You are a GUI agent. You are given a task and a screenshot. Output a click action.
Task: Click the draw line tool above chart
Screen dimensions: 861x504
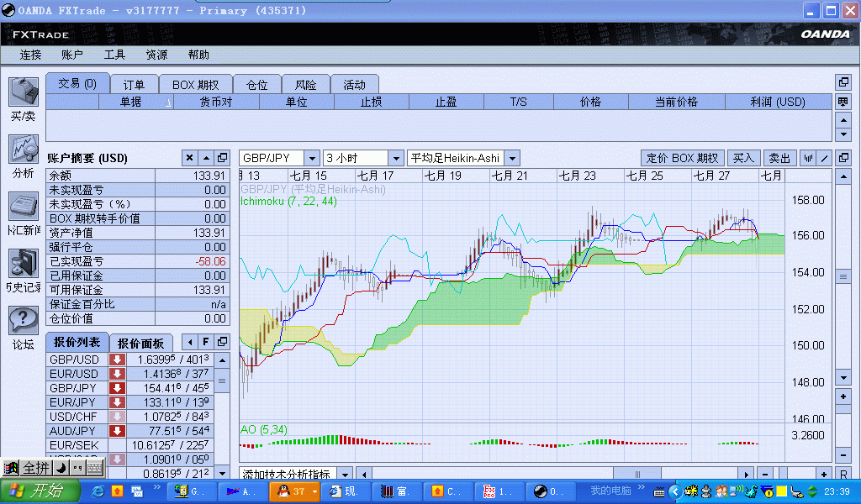point(825,158)
